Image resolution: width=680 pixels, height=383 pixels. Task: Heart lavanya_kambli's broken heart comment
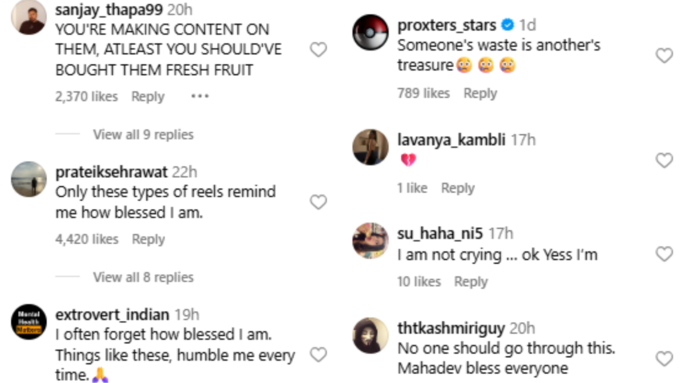664,160
